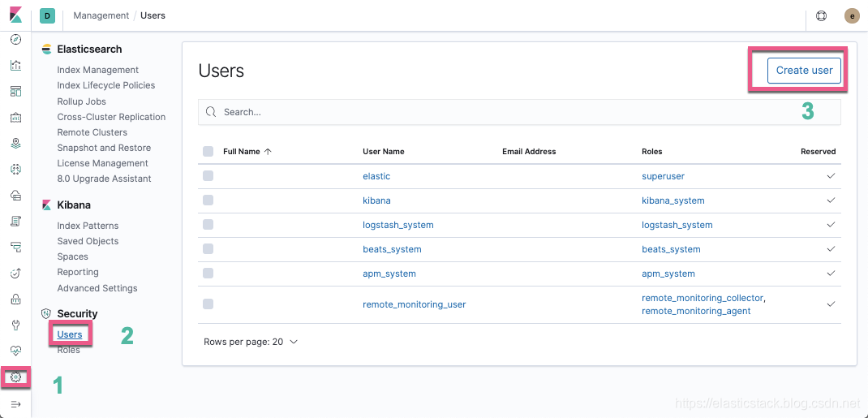Go to Index Lifecycle Policies

tap(105, 85)
